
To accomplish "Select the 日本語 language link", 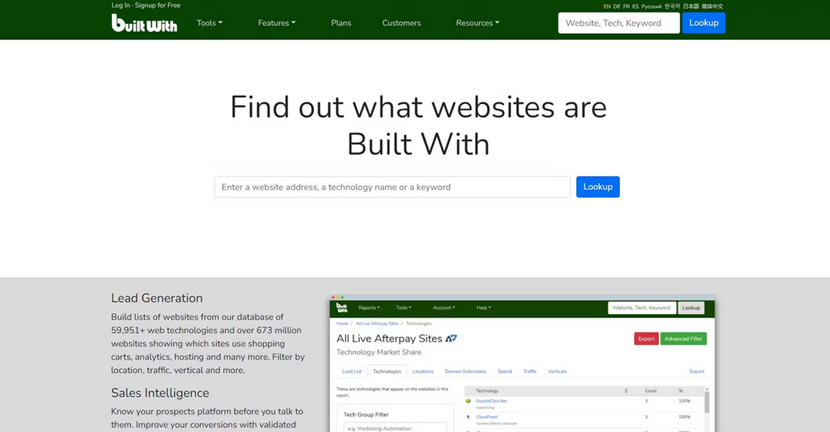I will pos(691,6).
